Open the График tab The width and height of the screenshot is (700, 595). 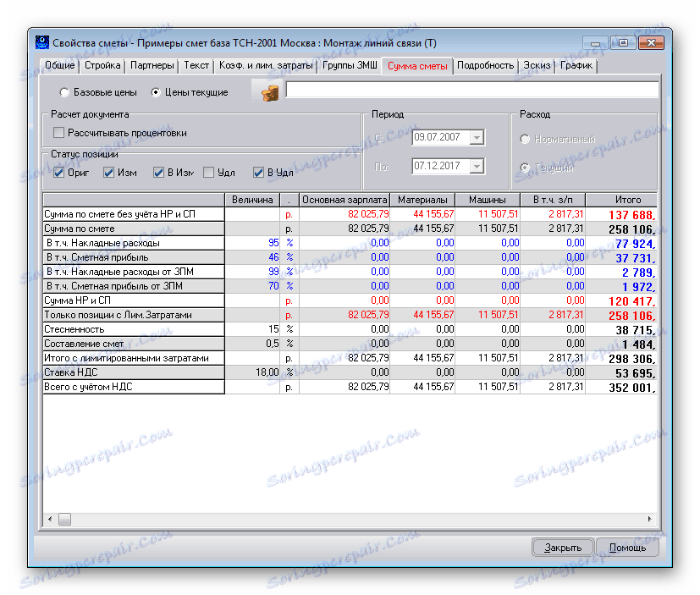(x=576, y=66)
